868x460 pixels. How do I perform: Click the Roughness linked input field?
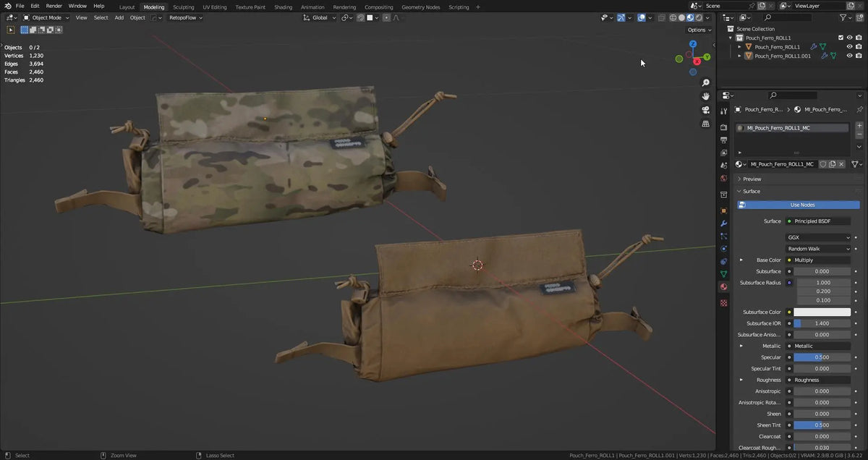pos(818,380)
